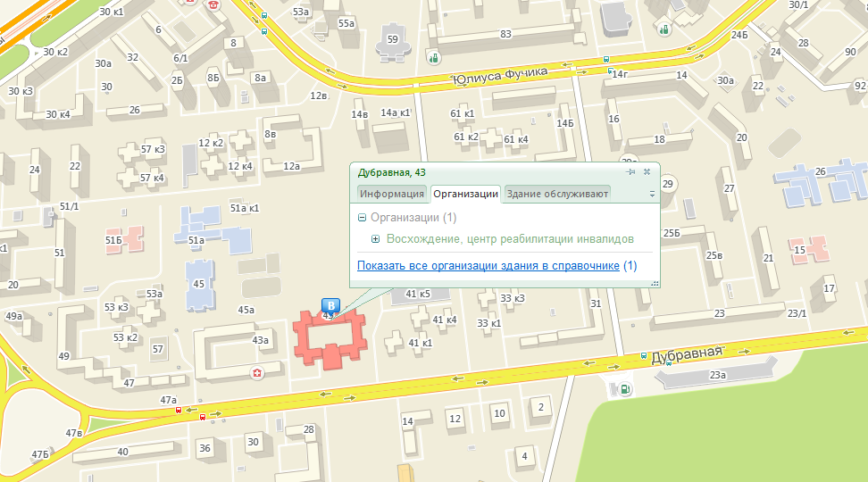Screen dimensions: 868x482
Task: Click the store icon near building 24б
Action: pyautogui.click(x=664, y=29)
